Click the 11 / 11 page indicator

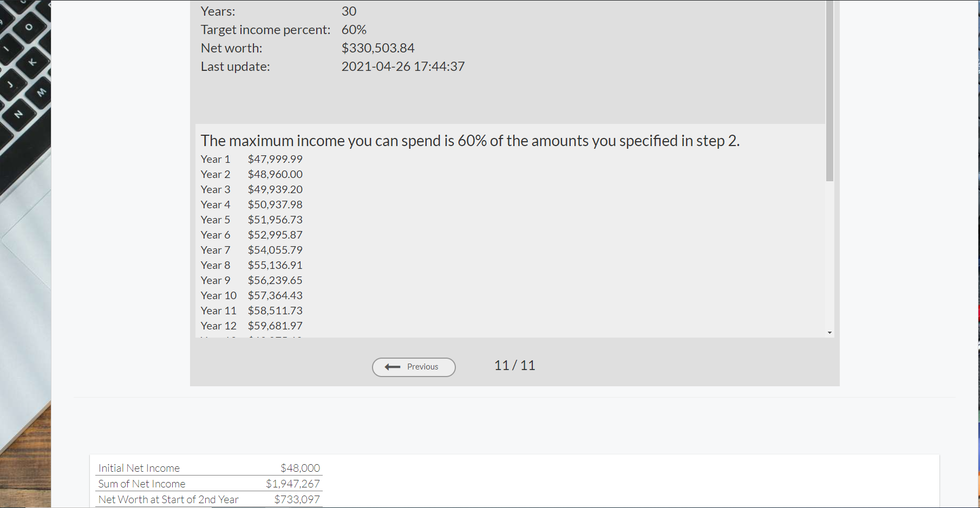[x=514, y=366]
